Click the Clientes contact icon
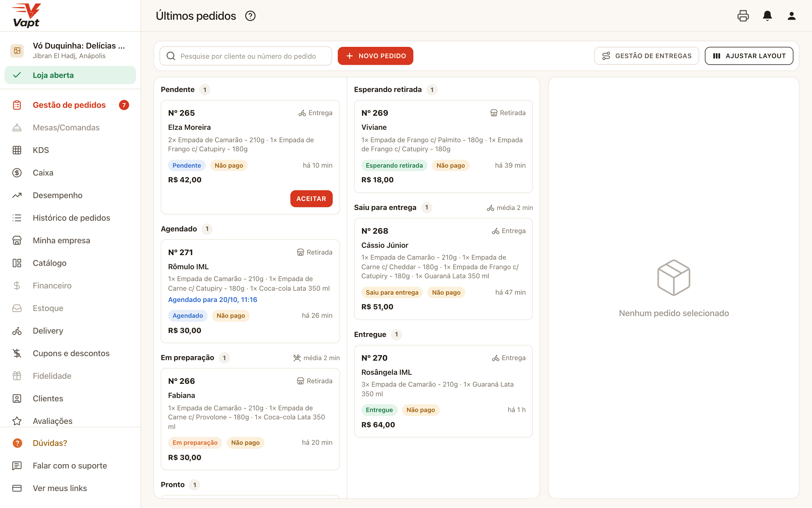This screenshot has height=508, width=812. coord(17,398)
